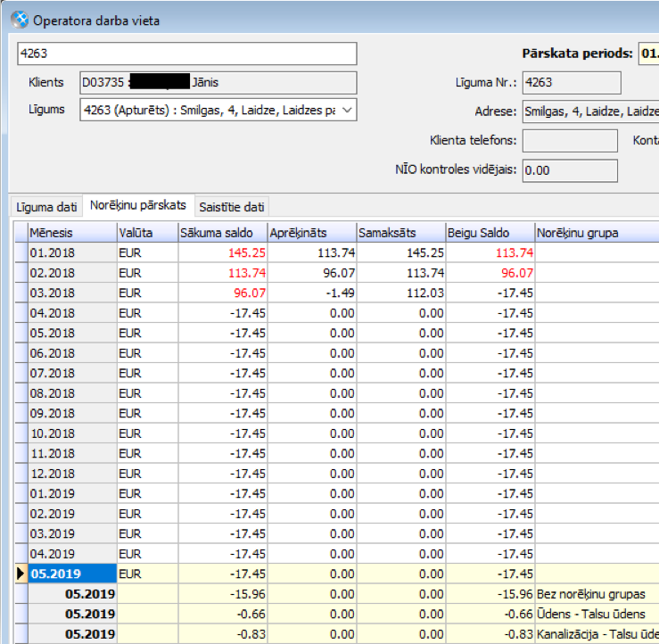
Task: Click the Bez norēķinu grupas entry
Action: pyautogui.click(x=592, y=594)
